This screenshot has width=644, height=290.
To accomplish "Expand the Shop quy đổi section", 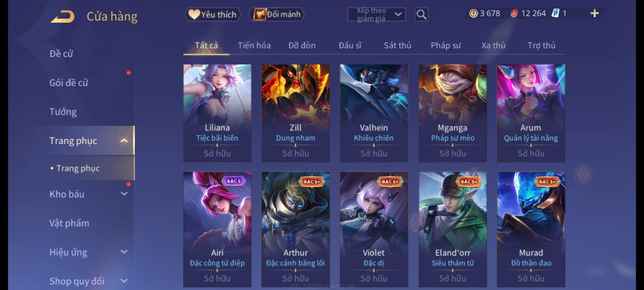I will pos(124,281).
